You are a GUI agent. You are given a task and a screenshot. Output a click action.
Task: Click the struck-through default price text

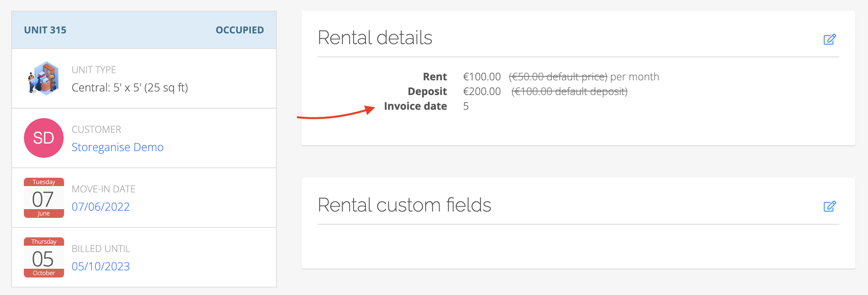click(558, 77)
